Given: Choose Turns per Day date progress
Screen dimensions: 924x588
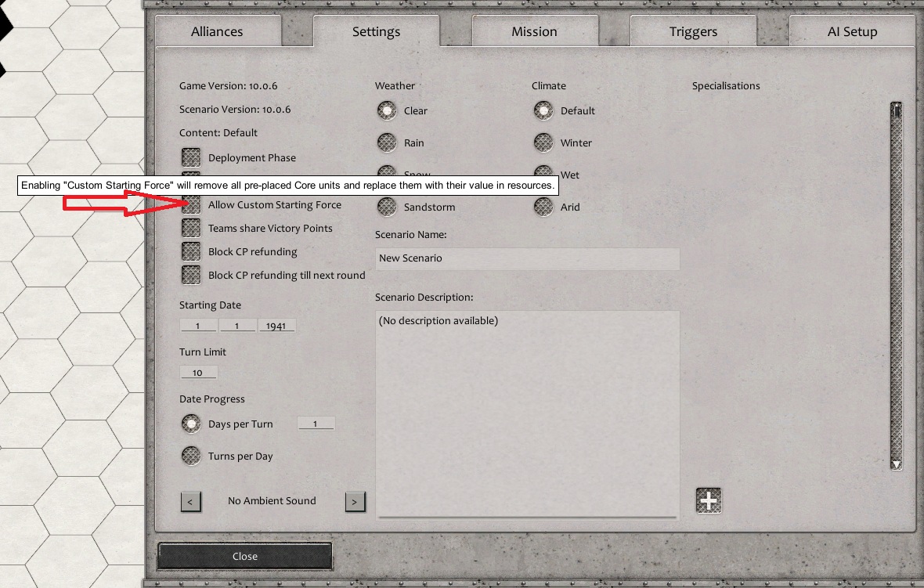Looking at the screenshot, I should click(191, 456).
